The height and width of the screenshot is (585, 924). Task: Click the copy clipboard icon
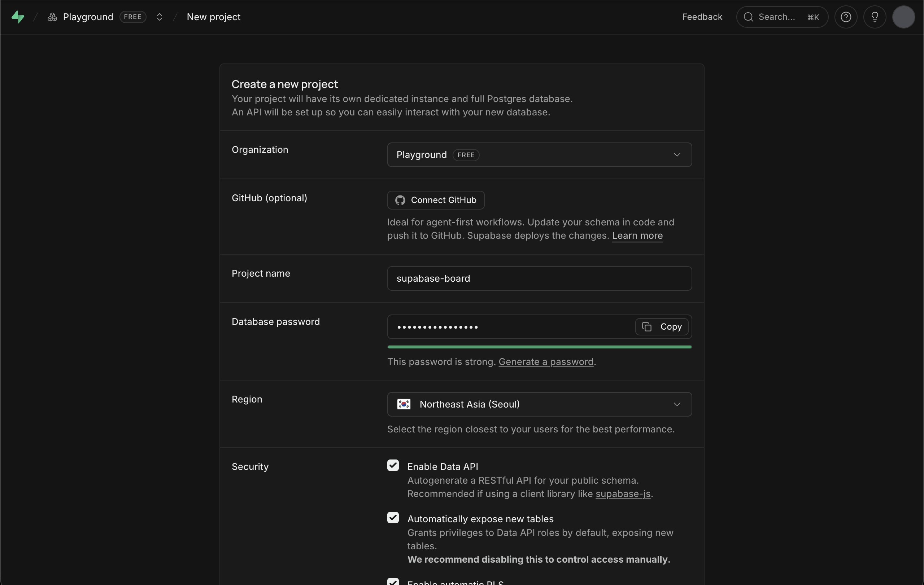646,327
